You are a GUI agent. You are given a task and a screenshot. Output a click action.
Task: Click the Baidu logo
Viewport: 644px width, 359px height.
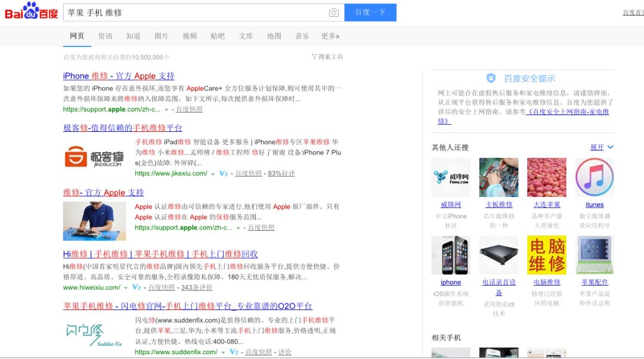pos(31,12)
